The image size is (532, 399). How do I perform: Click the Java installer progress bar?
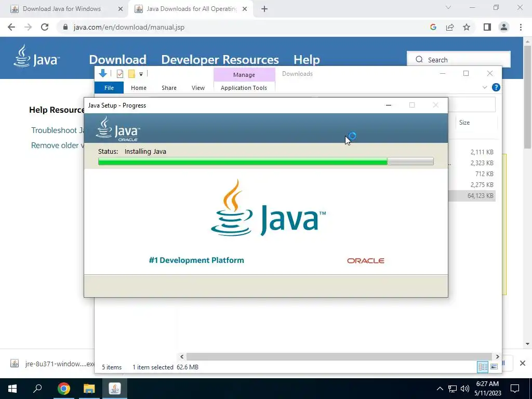click(x=265, y=161)
